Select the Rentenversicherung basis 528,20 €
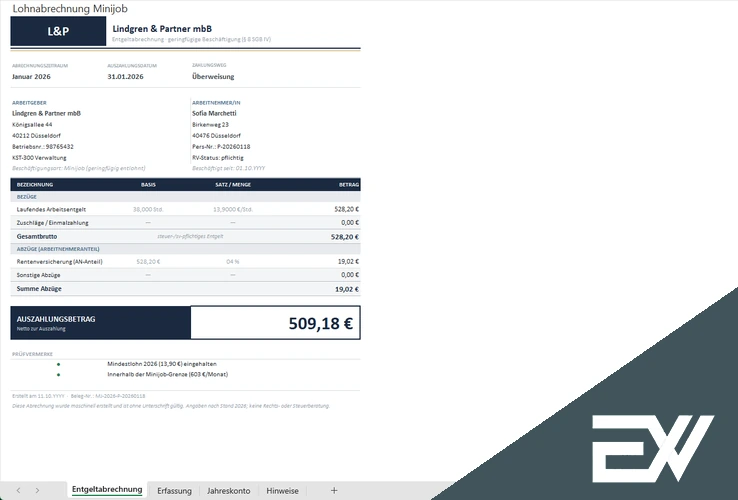 [x=148, y=261]
